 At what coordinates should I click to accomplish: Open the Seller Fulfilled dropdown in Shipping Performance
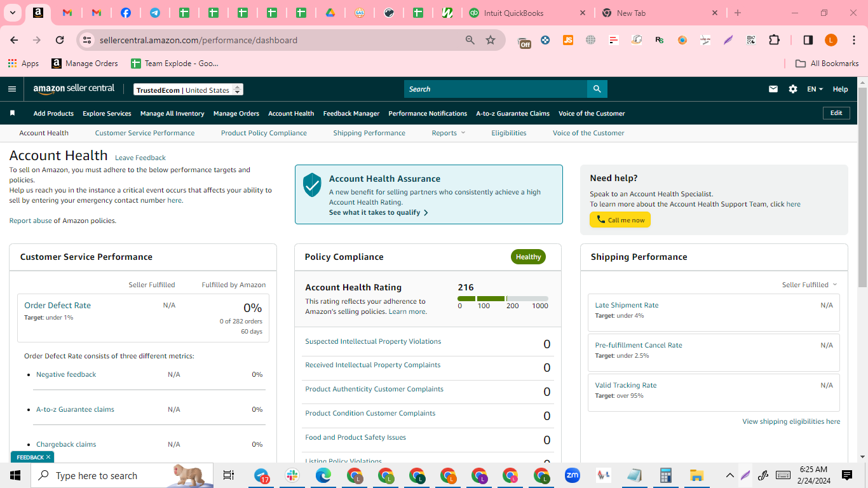pyautogui.click(x=810, y=285)
